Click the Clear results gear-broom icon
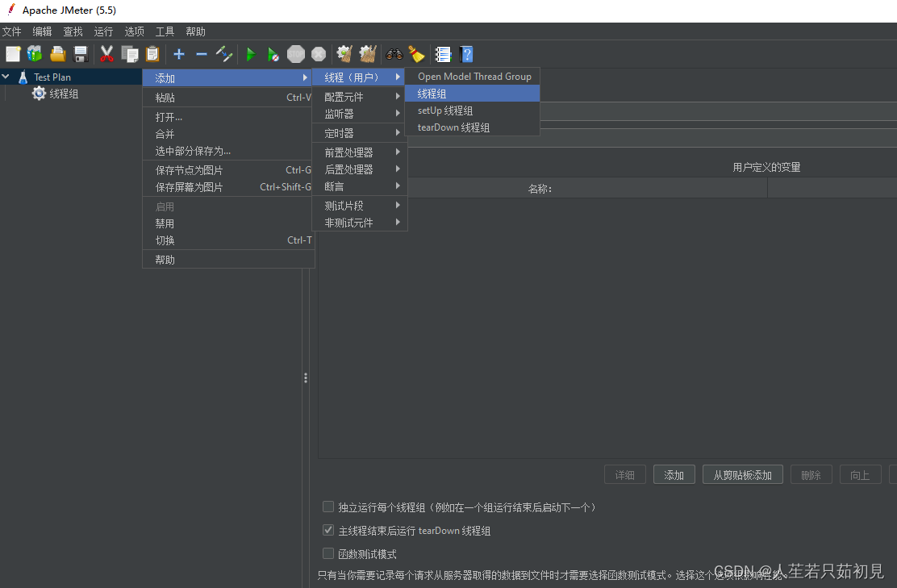This screenshot has width=897, height=588. point(344,54)
